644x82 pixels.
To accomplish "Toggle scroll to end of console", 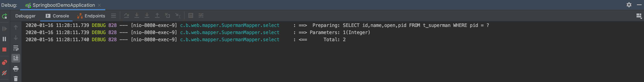I will point(16,58).
